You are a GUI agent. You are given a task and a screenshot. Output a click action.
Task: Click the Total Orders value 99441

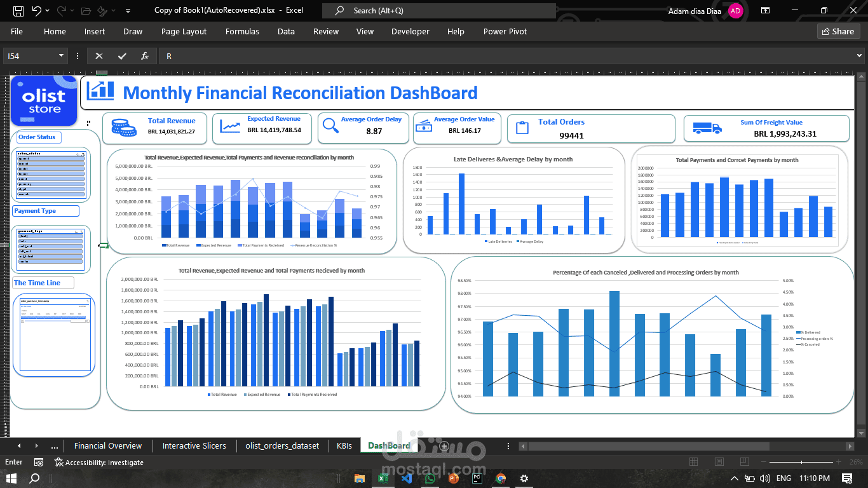pyautogui.click(x=572, y=135)
